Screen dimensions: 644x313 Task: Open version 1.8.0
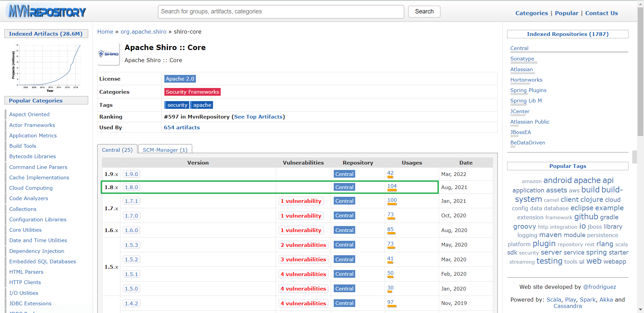coord(131,187)
